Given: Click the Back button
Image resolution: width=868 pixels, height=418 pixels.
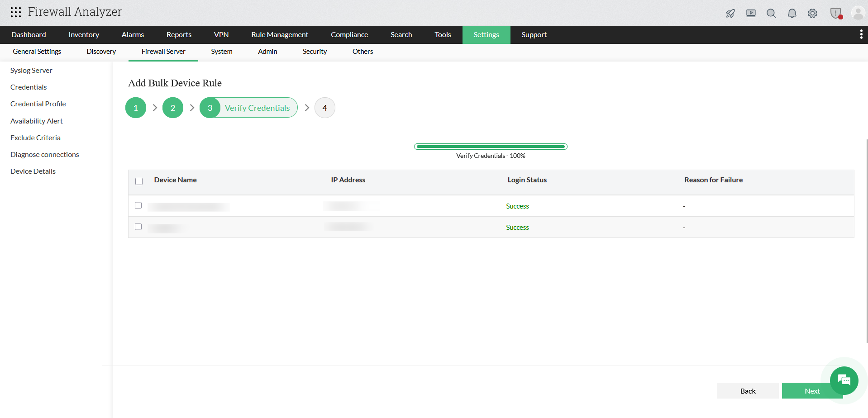Looking at the screenshot, I should pyautogui.click(x=748, y=391).
